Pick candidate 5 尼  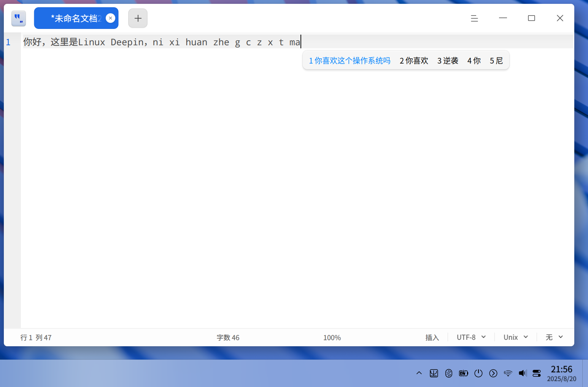pyautogui.click(x=496, y=61)
